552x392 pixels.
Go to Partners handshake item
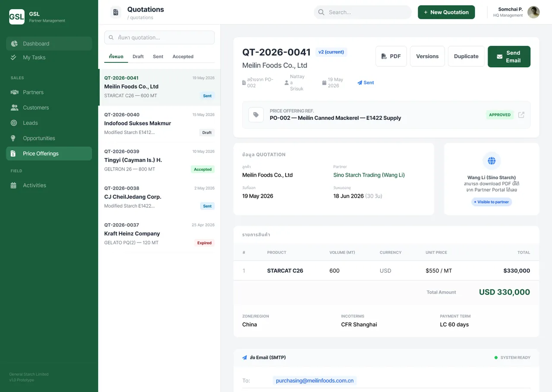(49, 92)
